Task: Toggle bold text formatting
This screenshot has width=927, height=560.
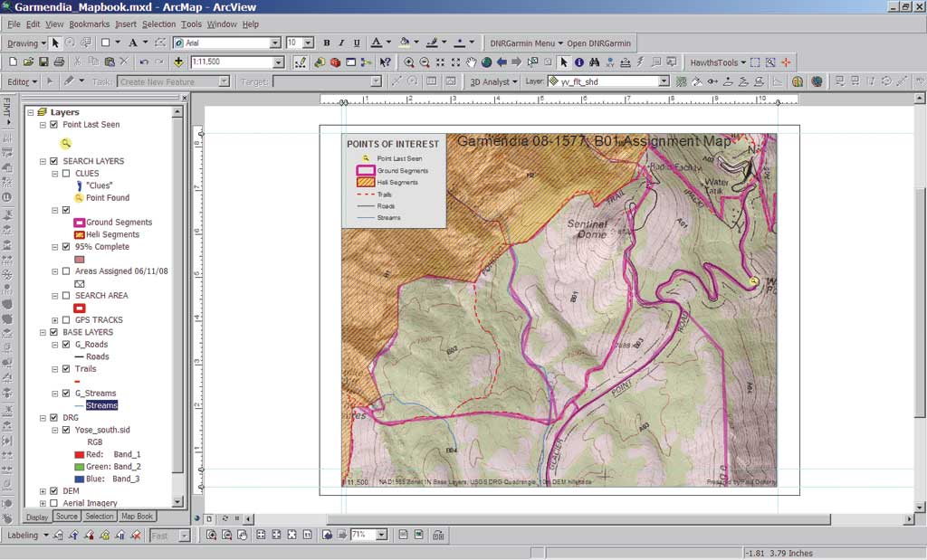Action: click(x=326, y=43)
